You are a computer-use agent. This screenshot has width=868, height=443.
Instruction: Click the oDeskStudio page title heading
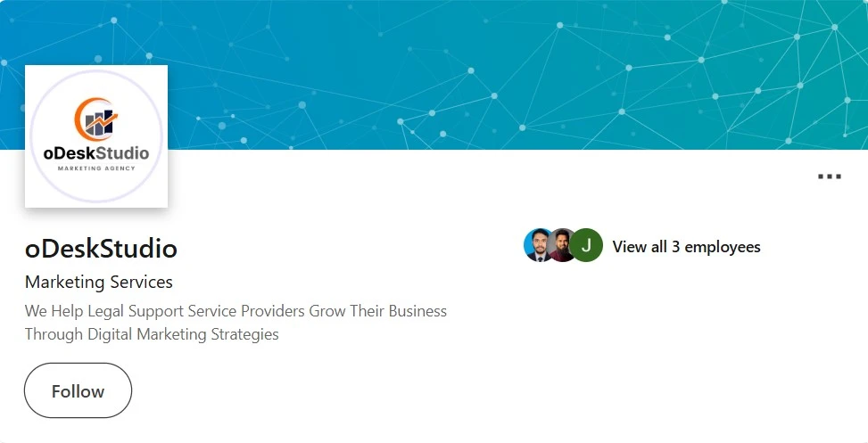pyautogui.click(x=101, y=249)
